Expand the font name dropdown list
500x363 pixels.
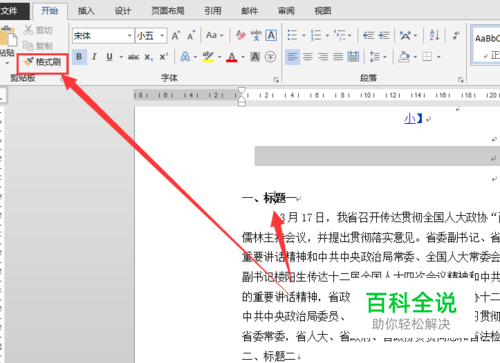130,35
